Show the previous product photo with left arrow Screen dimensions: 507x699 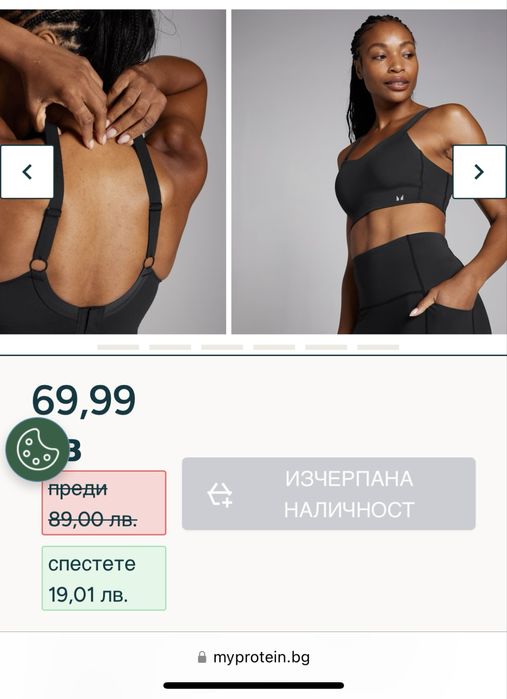point(27,172)
